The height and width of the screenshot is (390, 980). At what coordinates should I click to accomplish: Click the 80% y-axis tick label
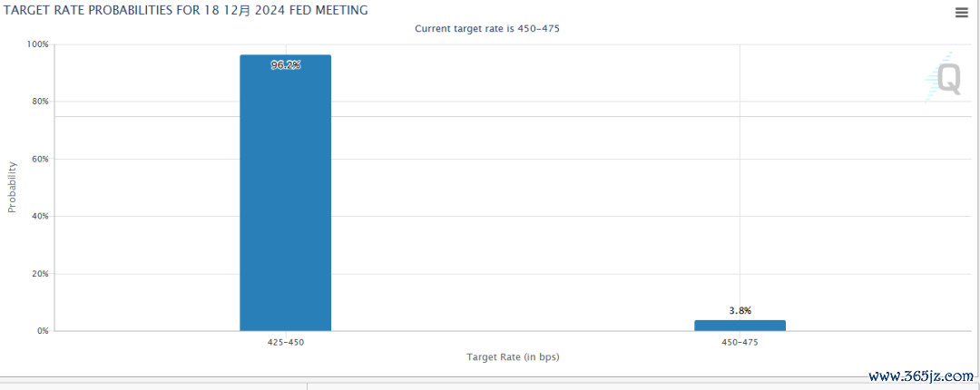pos(40,102)
